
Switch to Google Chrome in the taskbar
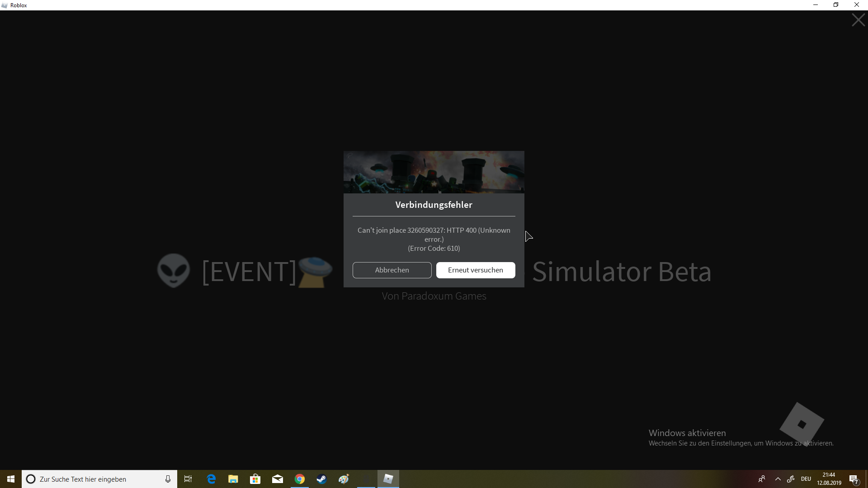coord(300,479)
